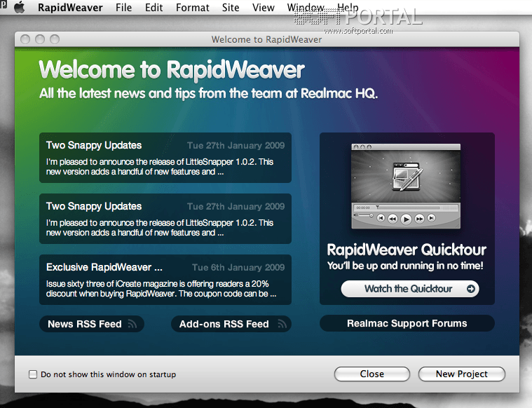Click the Close button
The height and width of the screenshot is (408, 532).
coord(372,374)
